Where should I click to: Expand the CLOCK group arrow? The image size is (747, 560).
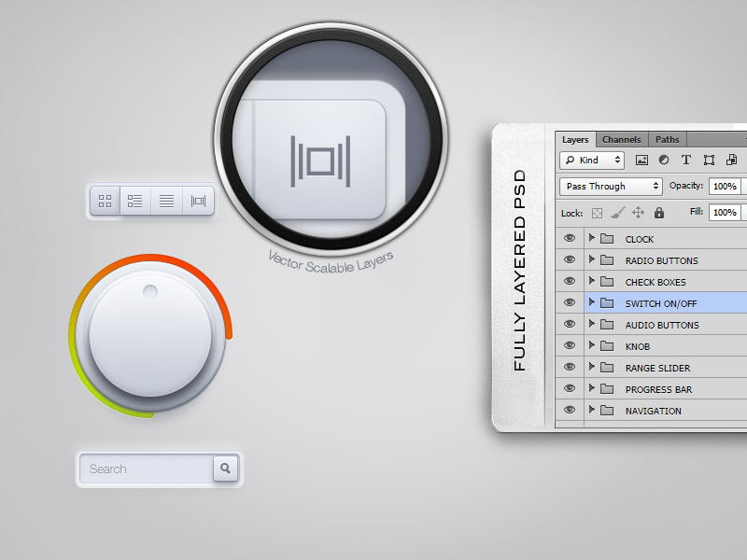[592, 238]
